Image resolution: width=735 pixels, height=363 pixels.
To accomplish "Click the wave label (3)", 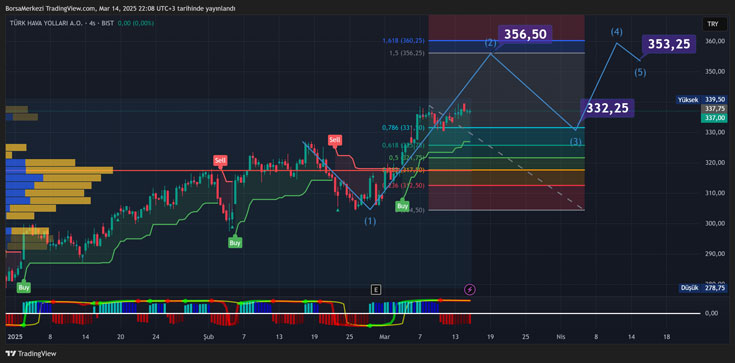I will 576,142.
